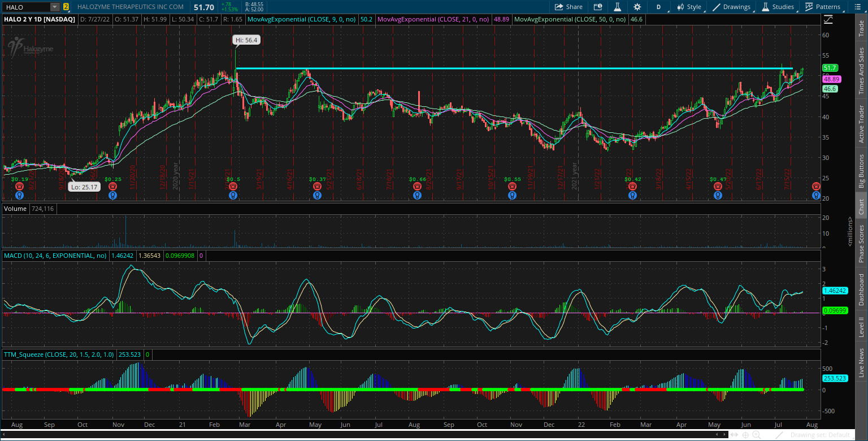Open the Active Trader sidebar tab
Viewport: 868px width, 441px height.
pyautogui.click(x=861, y=123)
